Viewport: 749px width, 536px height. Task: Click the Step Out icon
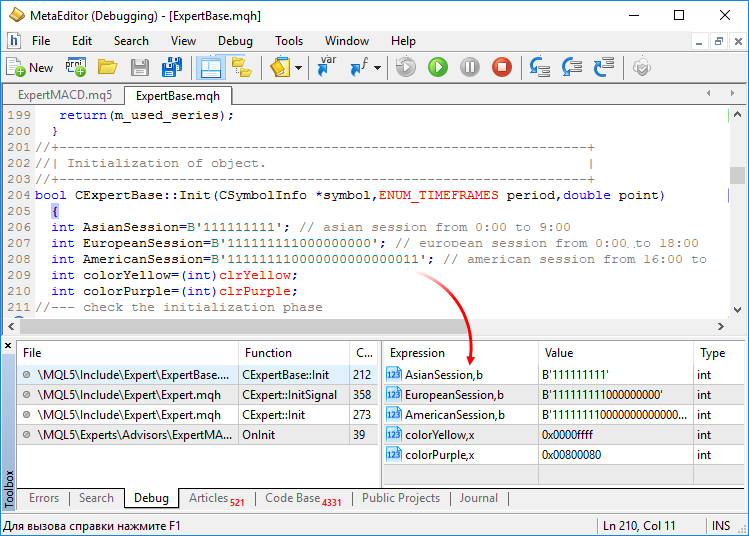(604, 67)
